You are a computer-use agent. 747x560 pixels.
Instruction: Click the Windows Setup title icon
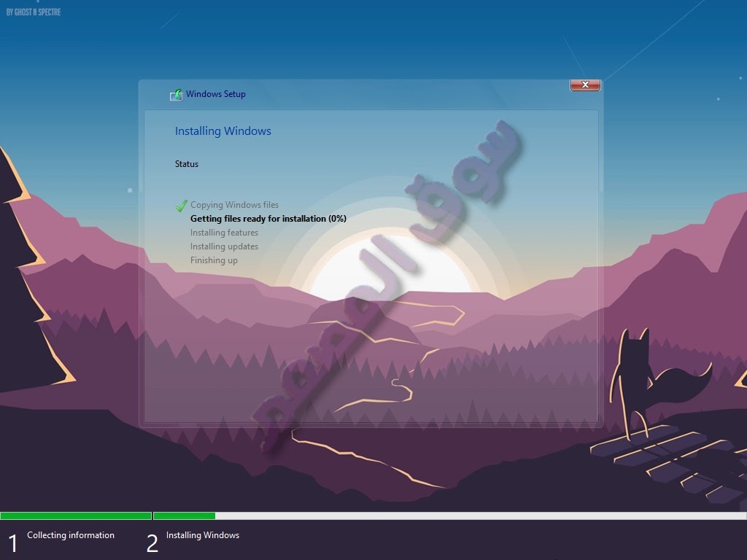pos(177,95)
